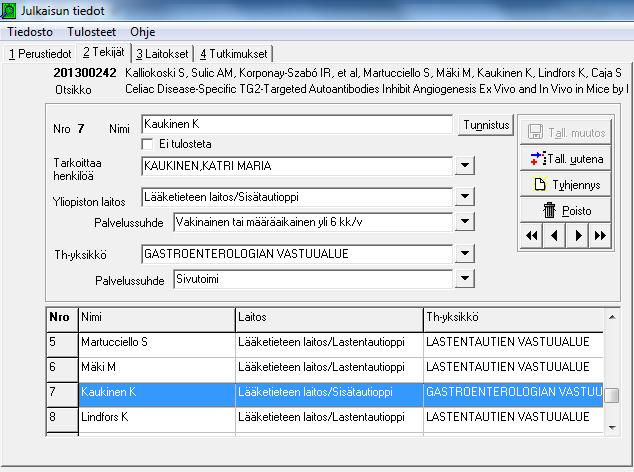Click Lääketieteen laitos/Sisätautioppi cell in row 7
634x472 pixels.
[x=329, y=395]
